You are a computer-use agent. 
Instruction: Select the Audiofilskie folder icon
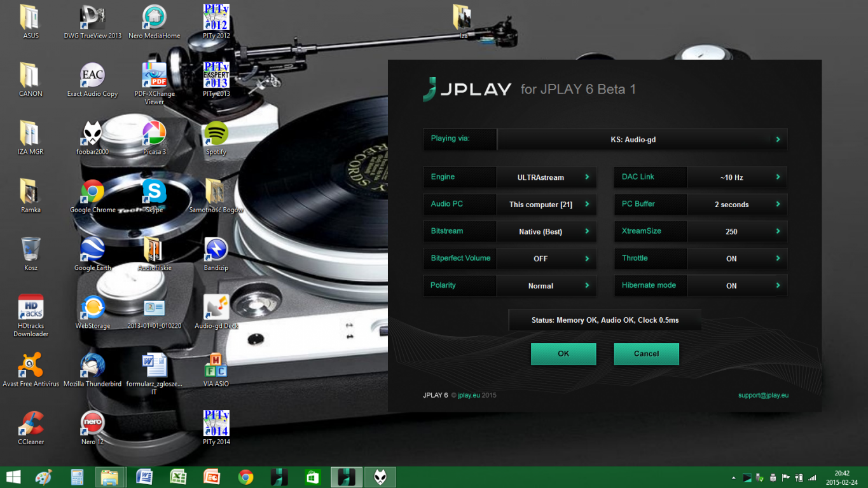(154, 254)
